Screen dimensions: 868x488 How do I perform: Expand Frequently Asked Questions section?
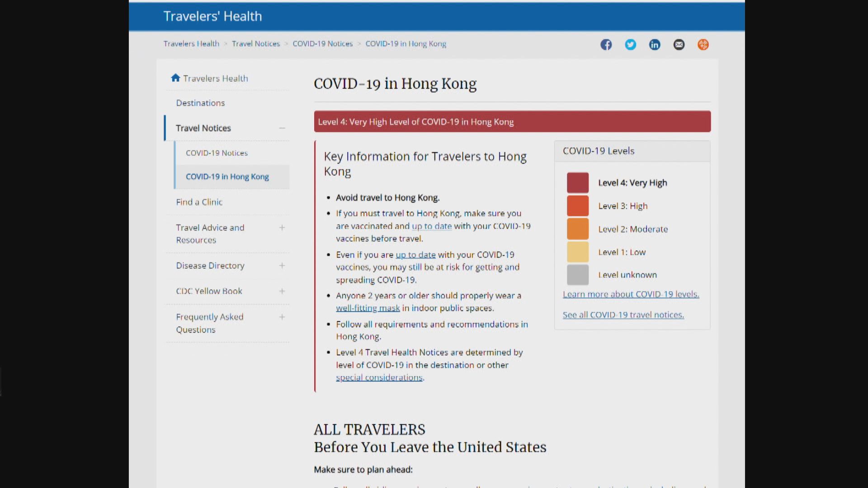click(282, 317)
